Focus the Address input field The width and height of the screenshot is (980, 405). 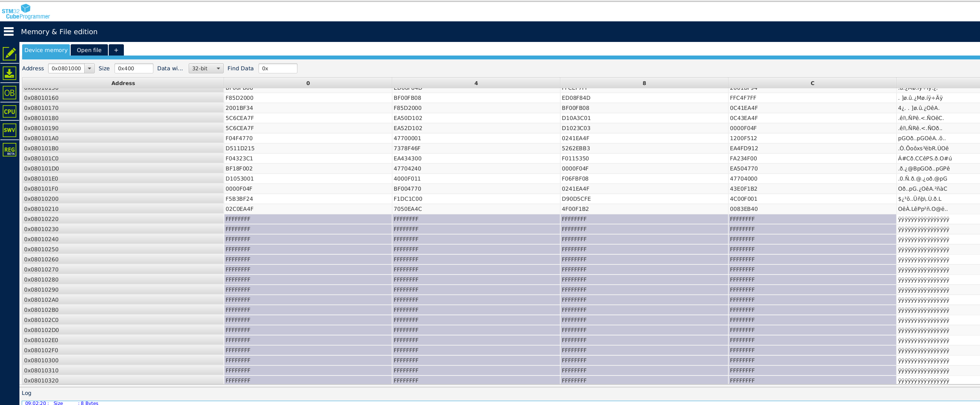coord(67,68)
